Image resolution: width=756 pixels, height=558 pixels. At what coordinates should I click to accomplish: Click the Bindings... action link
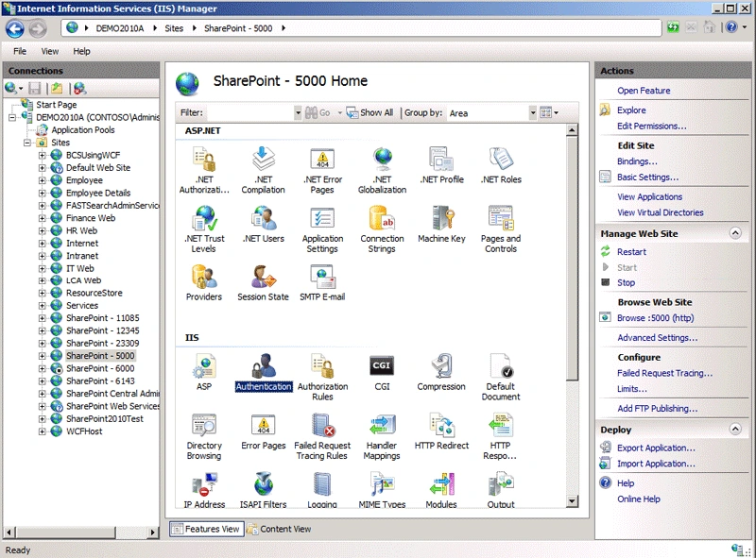point(637,161)
